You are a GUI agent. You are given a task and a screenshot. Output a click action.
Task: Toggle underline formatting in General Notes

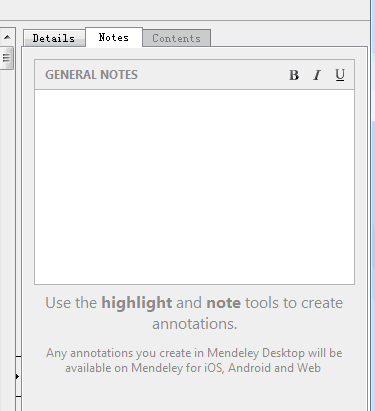340,75
